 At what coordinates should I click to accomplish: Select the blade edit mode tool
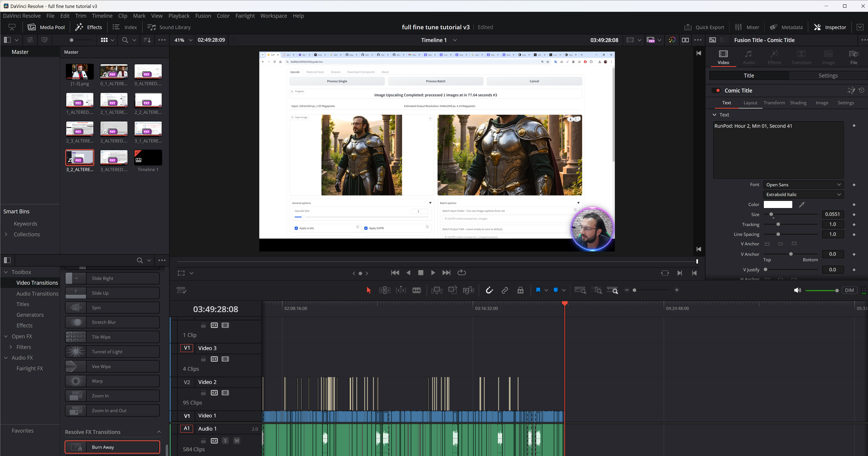[x=416, y=290]
